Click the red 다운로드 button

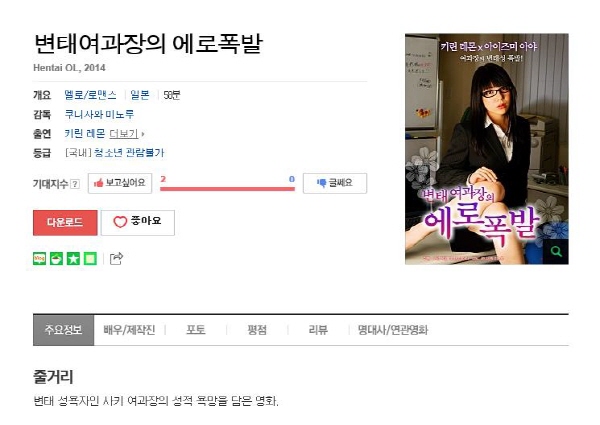coord(65,223)
